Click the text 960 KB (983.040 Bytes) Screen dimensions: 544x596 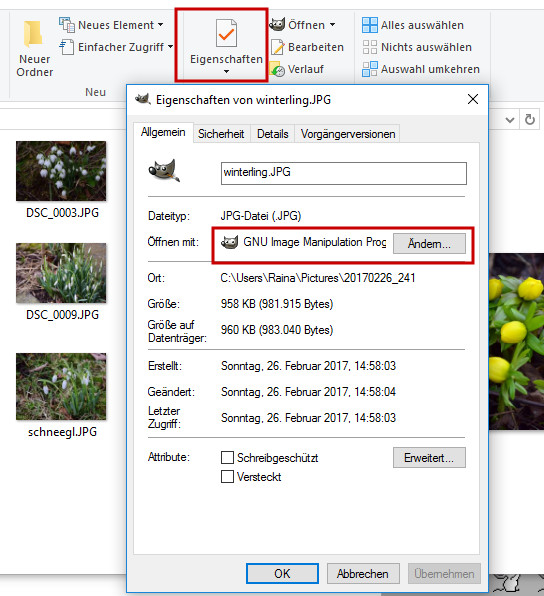(x=277, y=330)
